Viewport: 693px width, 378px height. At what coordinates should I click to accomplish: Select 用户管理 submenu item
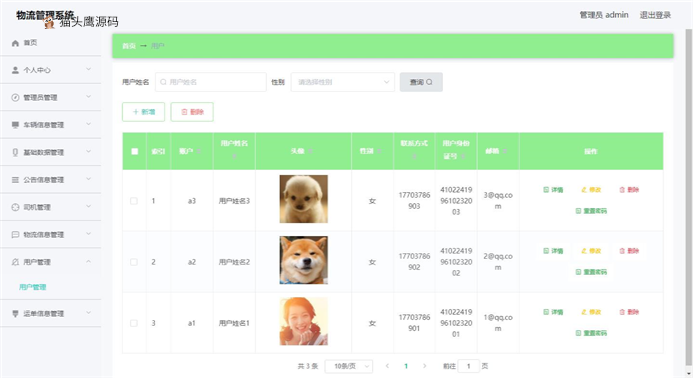point(33,287)
